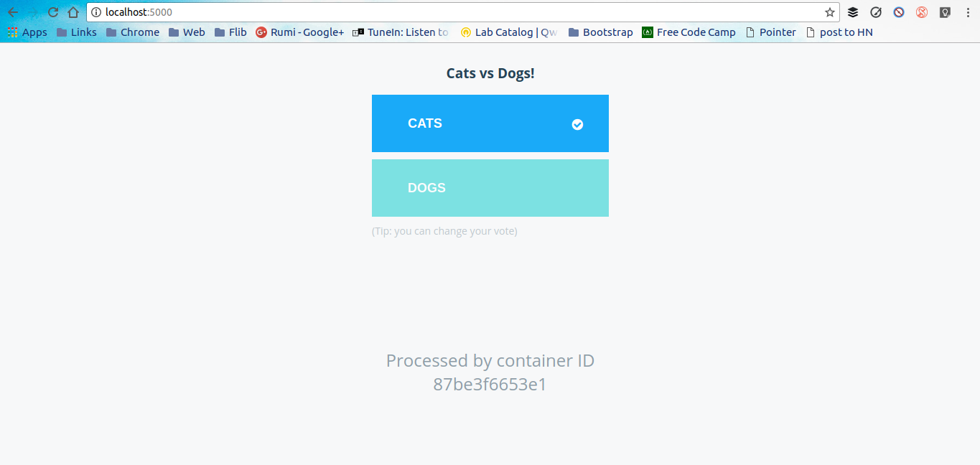Vote for CATS
The width and height of the screenshot is (980, 465).
(490, 123)
